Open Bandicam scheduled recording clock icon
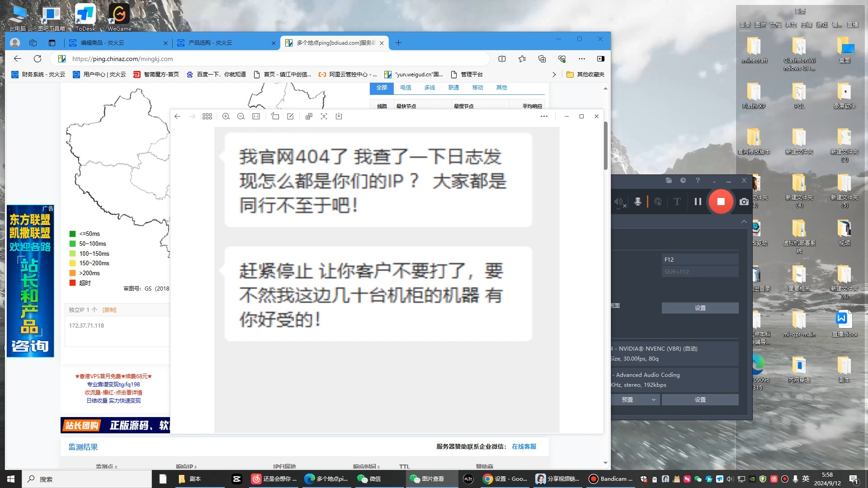868x488 pixels. tap(683, 180)
